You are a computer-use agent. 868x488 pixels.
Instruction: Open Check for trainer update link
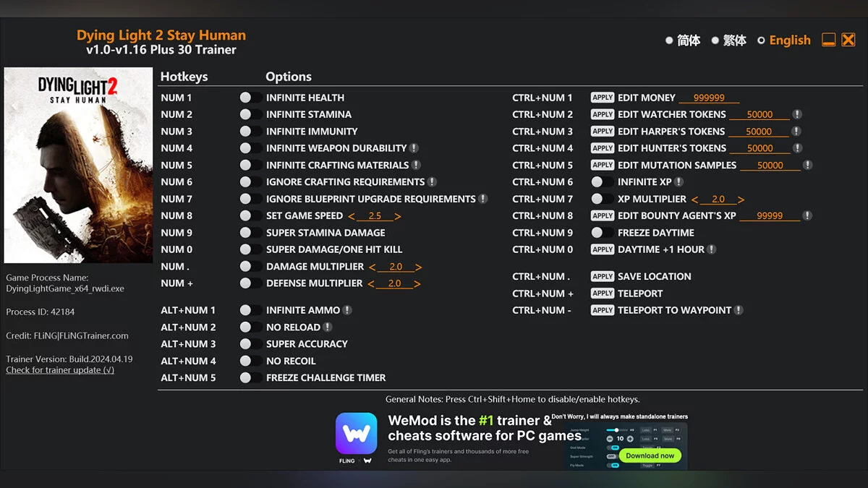(x=60, y=370)
